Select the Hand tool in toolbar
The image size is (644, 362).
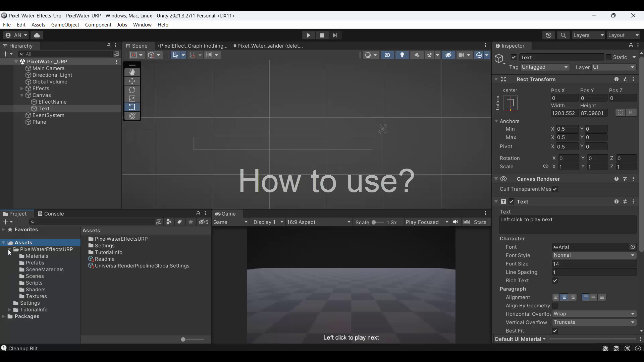click(132, 72)
